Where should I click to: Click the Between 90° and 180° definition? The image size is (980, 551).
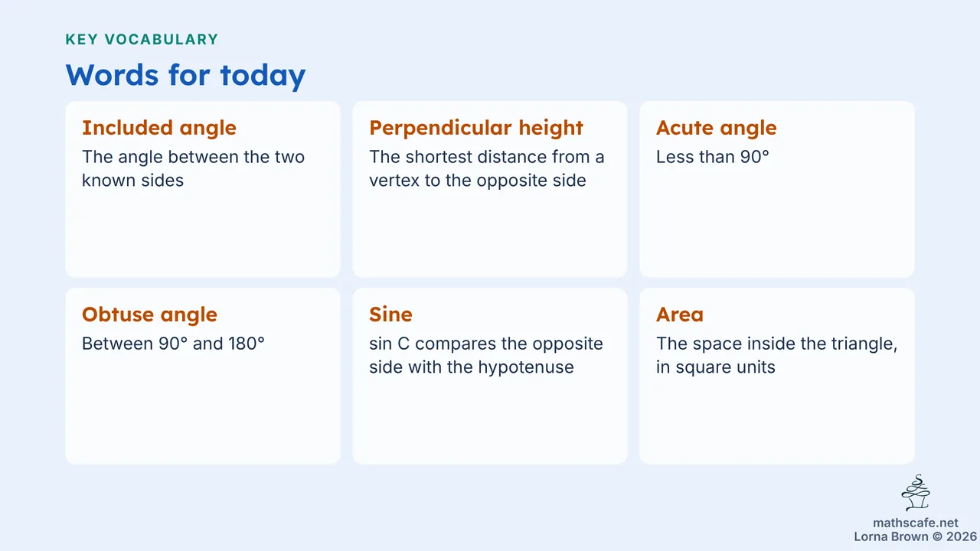click(x=173, y=344)
